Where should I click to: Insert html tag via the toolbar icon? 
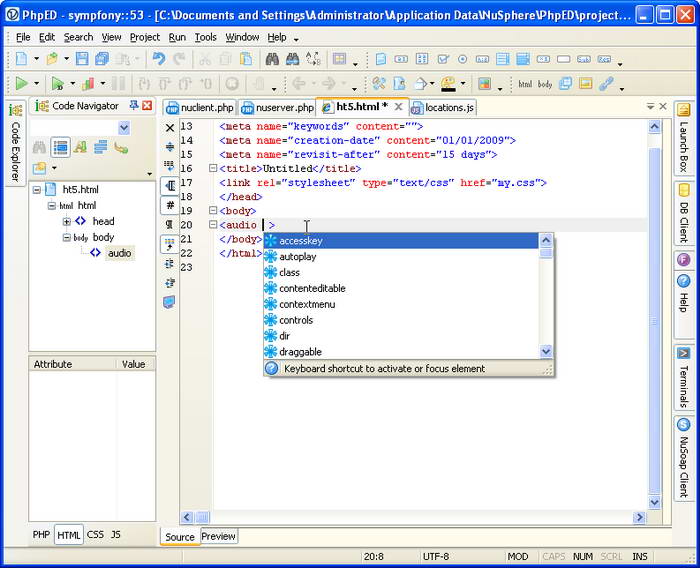coord(525,84)
